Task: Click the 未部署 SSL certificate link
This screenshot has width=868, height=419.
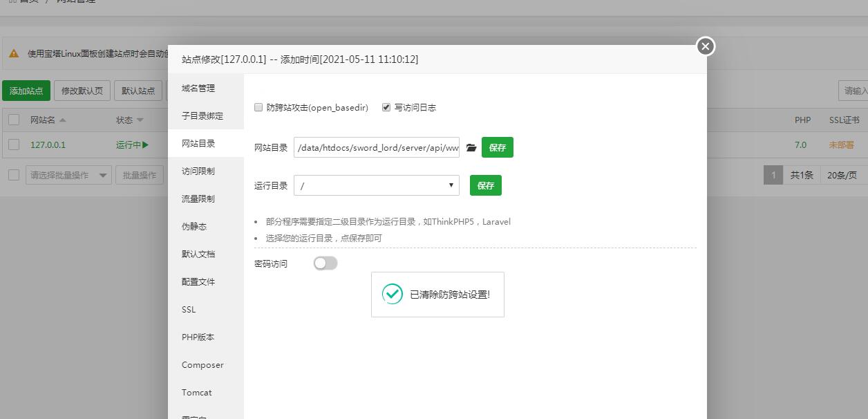Action: click(x=841, y=145)
